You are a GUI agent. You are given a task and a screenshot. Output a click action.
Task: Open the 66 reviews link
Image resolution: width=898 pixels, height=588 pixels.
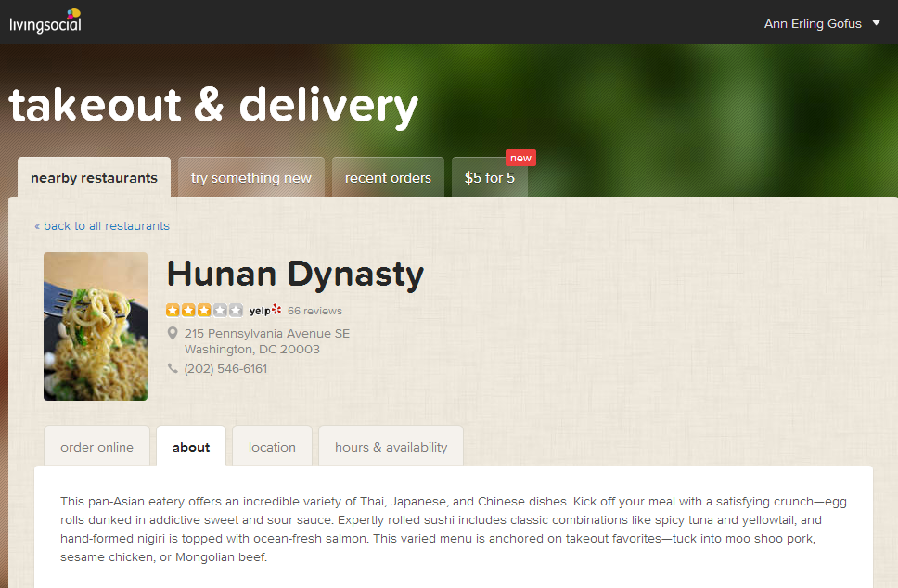(314, 311)
